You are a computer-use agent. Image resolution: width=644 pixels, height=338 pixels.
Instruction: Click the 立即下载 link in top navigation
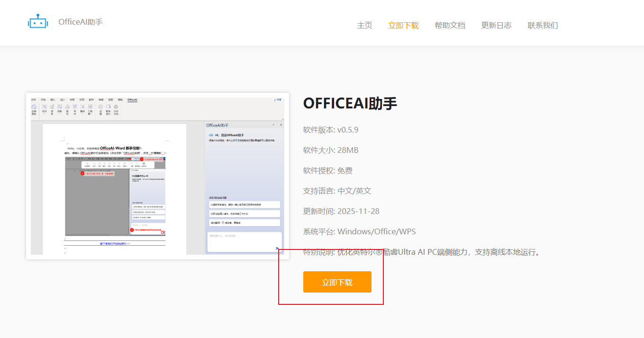point(403,26)
